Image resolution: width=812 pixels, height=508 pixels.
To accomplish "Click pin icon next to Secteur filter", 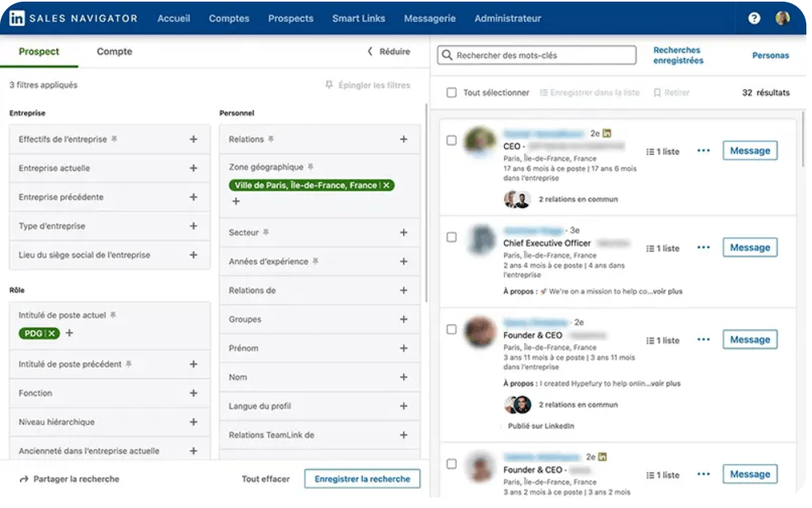I will [265, 232].
